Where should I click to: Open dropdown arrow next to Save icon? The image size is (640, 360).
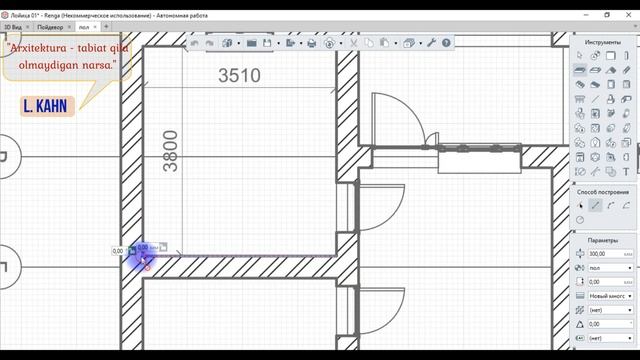click(278, 43)
